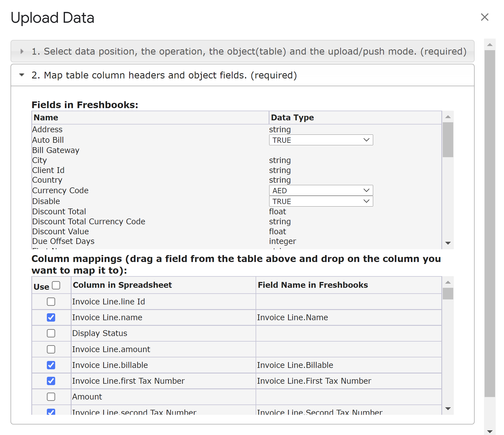Click Invoice Line.first Tax Number spreadsheet cell

(x=163, y=381)
